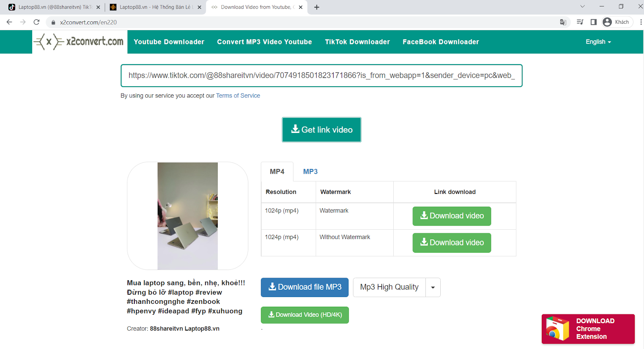
Task: Click the creator name 88shareitvn Laptop88.vn
Action: tap(185, 328)
